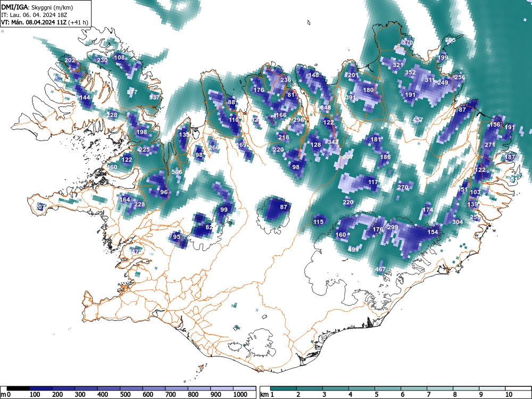Click the visibility value 236

286,80
